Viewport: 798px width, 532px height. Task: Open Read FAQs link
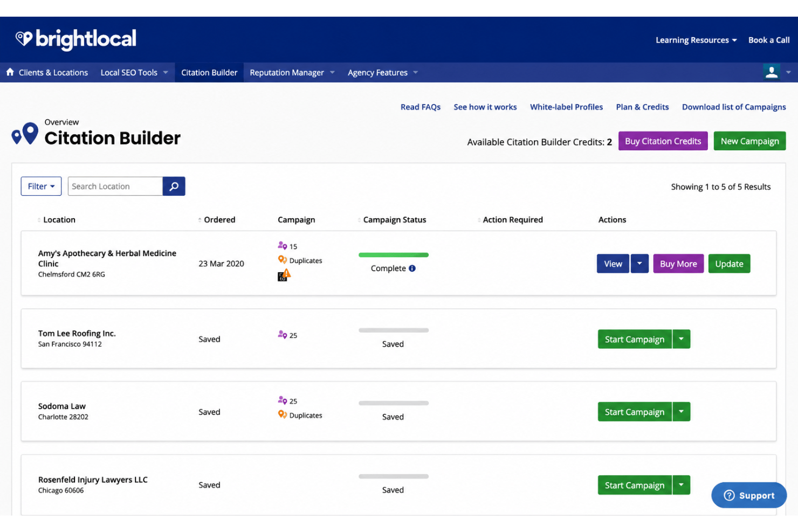[421, 107]
